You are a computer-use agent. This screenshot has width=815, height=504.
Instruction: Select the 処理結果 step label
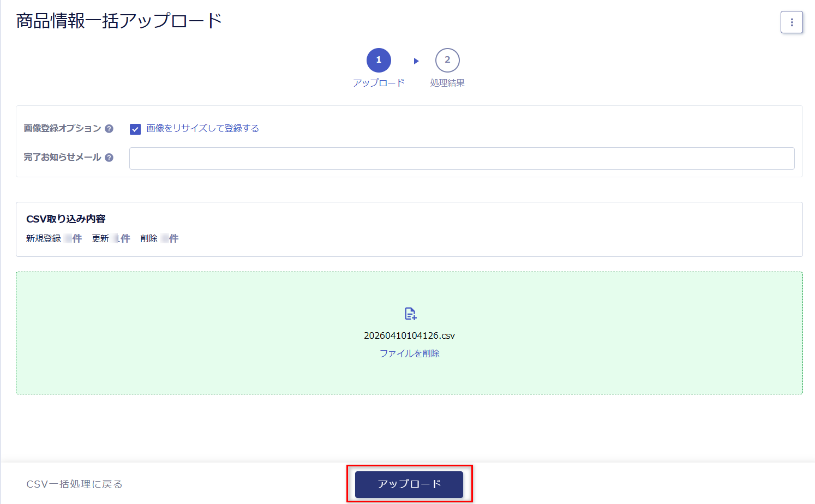(x=448, y=82)
